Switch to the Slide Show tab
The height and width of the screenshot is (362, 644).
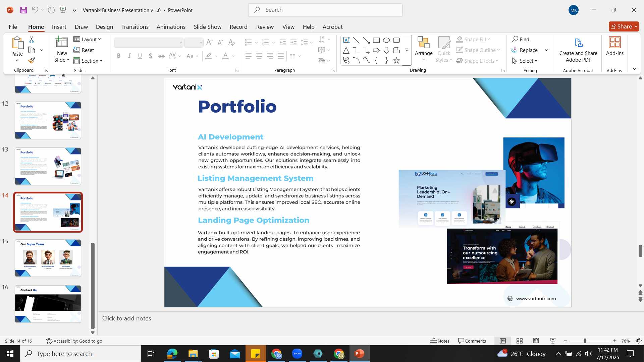pos(208,27)
